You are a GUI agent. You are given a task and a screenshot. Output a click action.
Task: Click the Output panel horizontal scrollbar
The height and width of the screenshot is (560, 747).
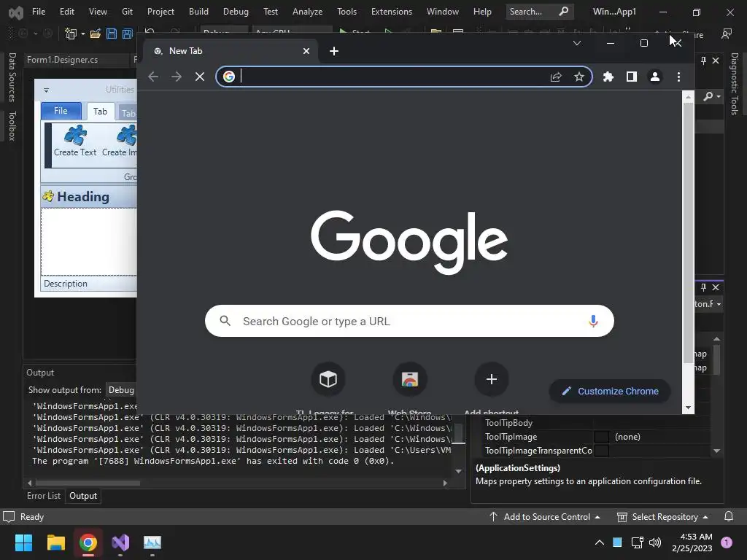click(88, 483)
